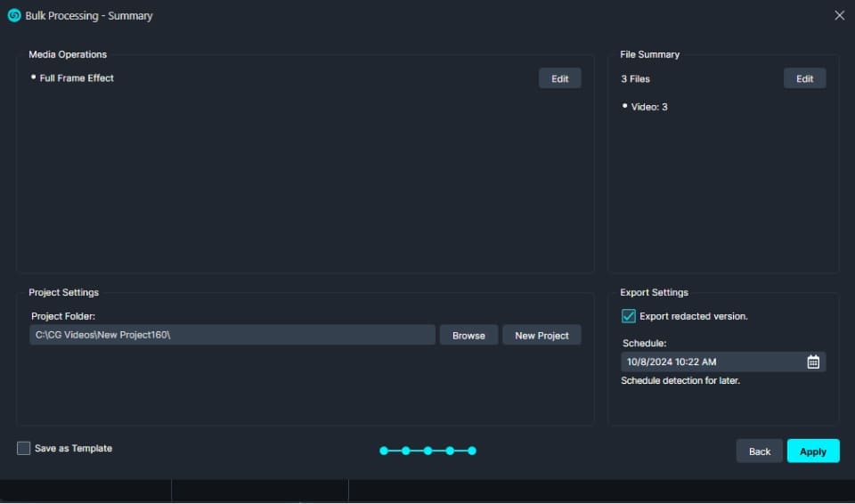Edit the Media Operations list
Viewport: 855px width, 504px height.
(559, 78)
